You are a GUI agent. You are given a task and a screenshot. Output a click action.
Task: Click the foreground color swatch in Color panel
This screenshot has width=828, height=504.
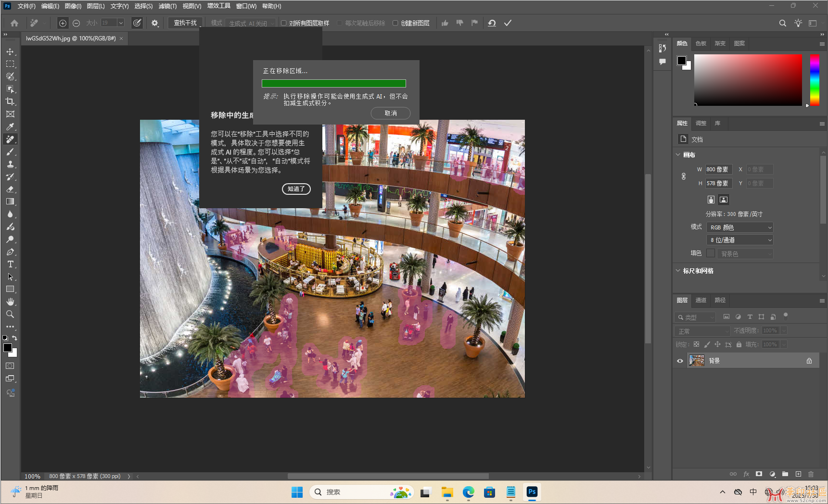[x=682, y=61]
